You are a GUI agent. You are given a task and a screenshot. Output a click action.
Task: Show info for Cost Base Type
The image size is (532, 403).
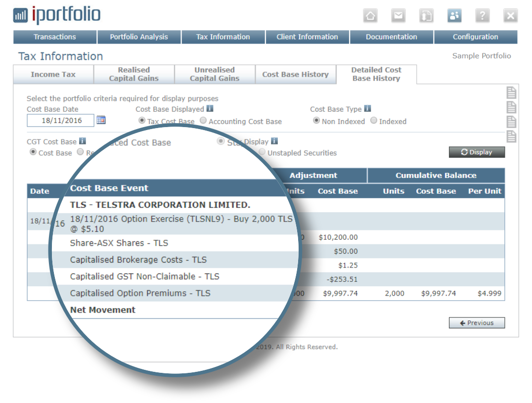367,109
